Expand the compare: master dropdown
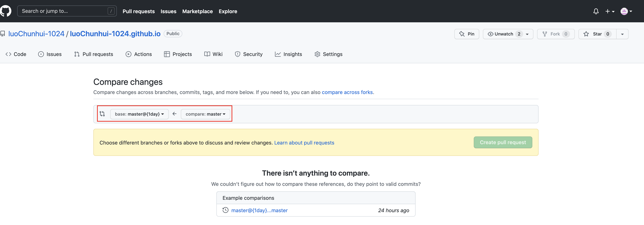644x225 pixels. pyautogui.click(x=205, y=114)
